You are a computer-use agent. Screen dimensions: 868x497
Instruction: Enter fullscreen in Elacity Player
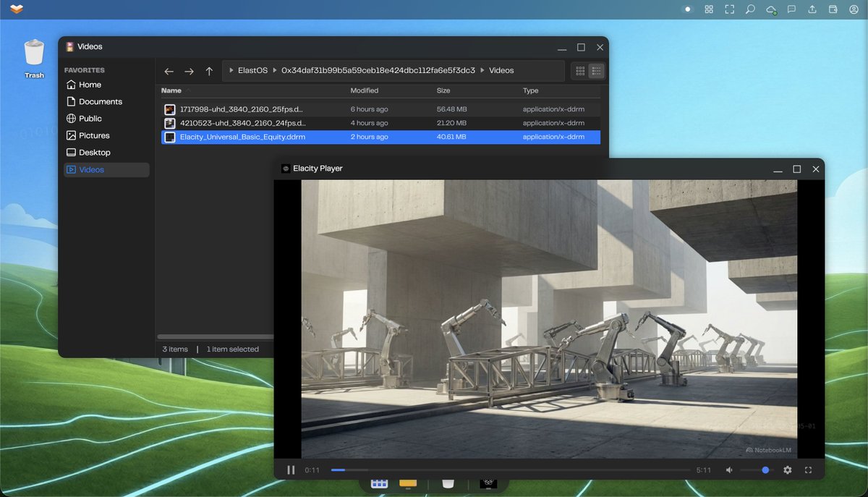click(809, 470)
